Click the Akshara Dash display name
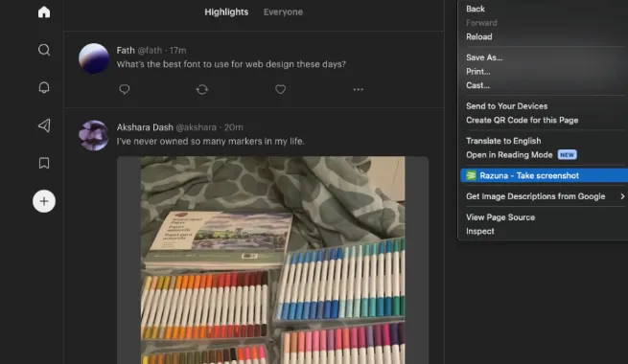Screen dimensions: 628x364 coord(145,127)
